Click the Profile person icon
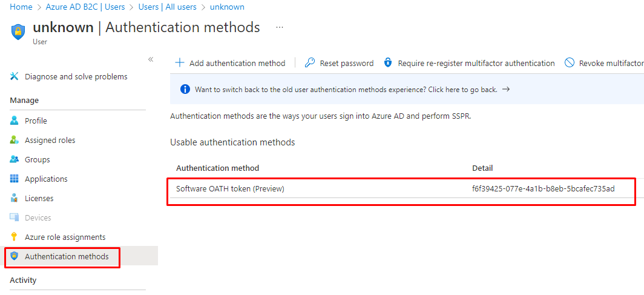 click(15, 121)
